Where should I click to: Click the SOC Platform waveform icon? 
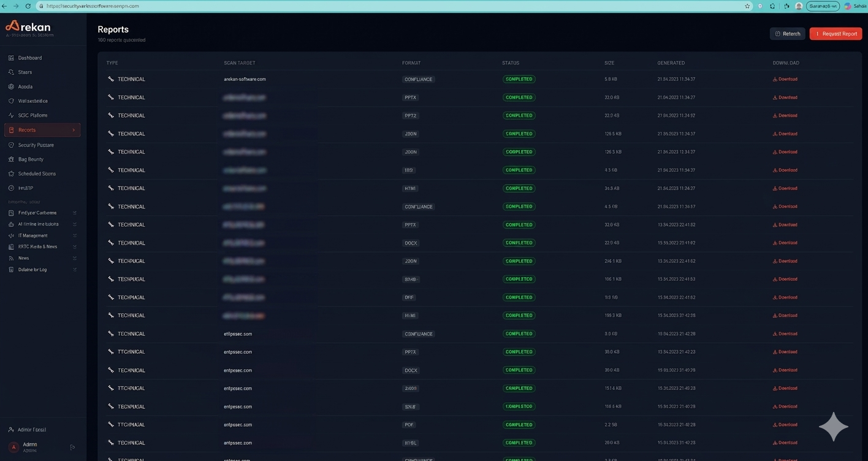pos(10,115)
